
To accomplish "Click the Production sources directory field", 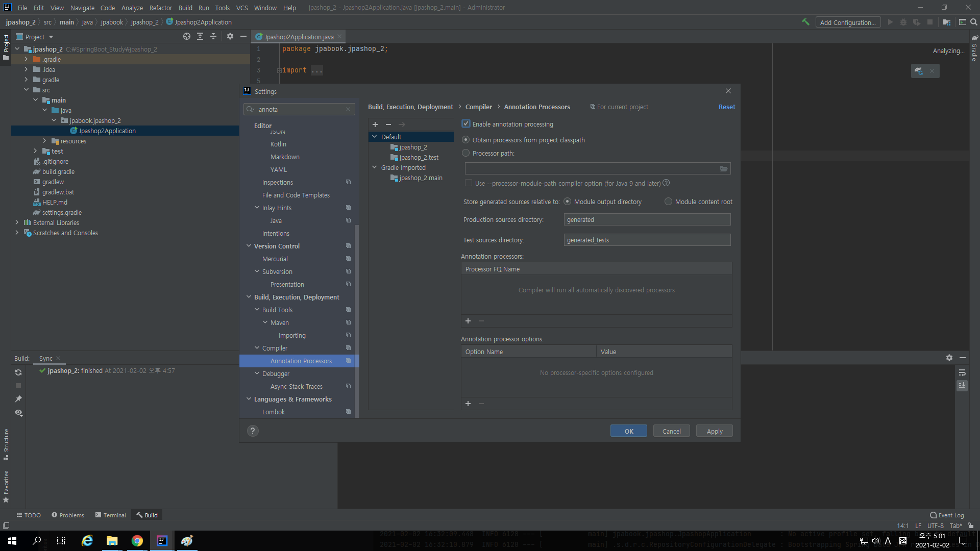I will coord(647,219).
